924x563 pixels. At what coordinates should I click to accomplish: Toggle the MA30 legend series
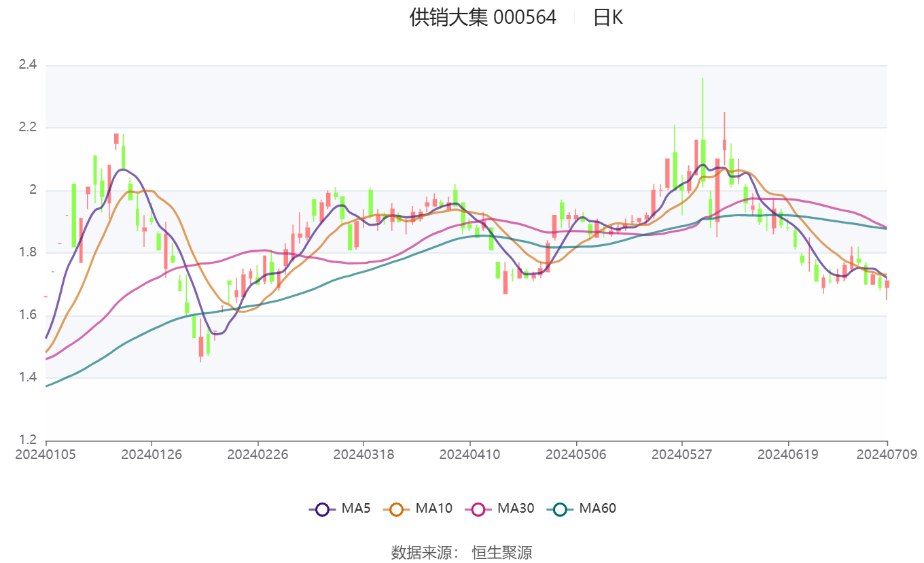pyautogui.click(x=499, y=509)
